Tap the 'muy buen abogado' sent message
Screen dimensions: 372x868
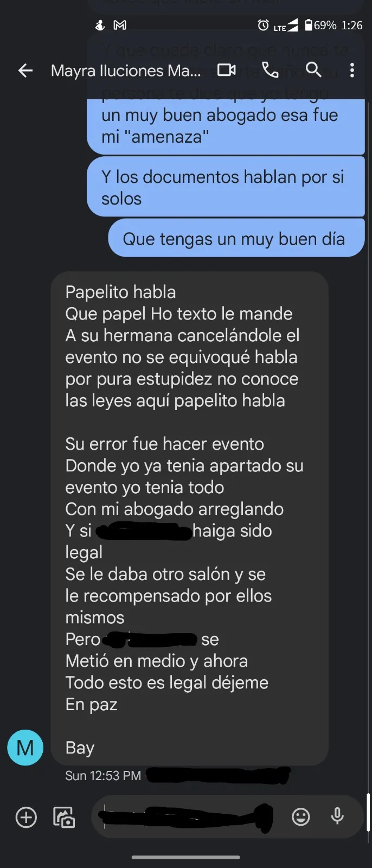(x=226, y=126)
